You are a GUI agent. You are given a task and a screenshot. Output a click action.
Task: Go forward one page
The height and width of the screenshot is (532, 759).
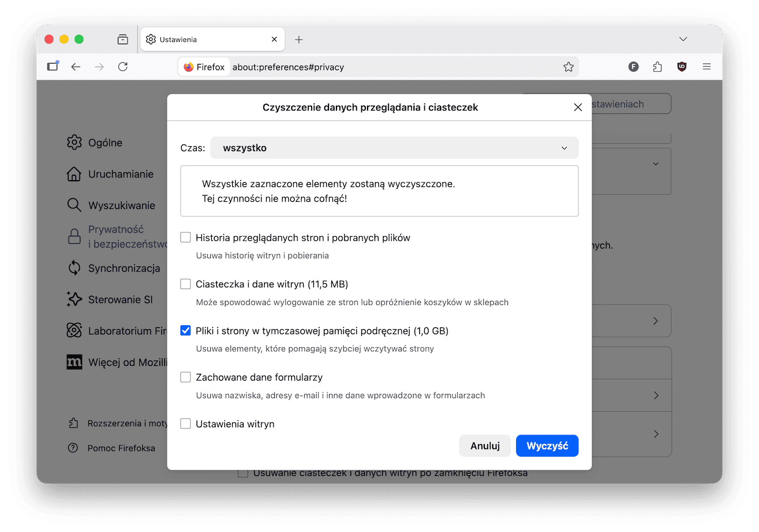[99, 67]
